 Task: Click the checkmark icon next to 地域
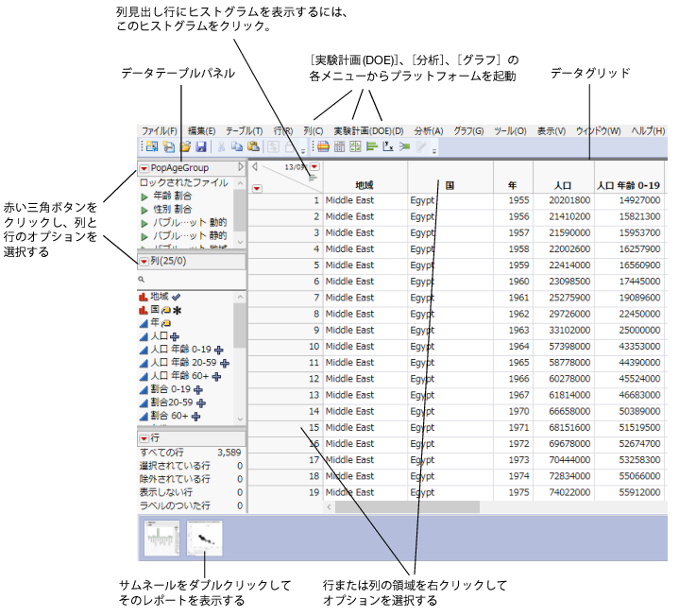pyautogui.click(x=176, y=298)
